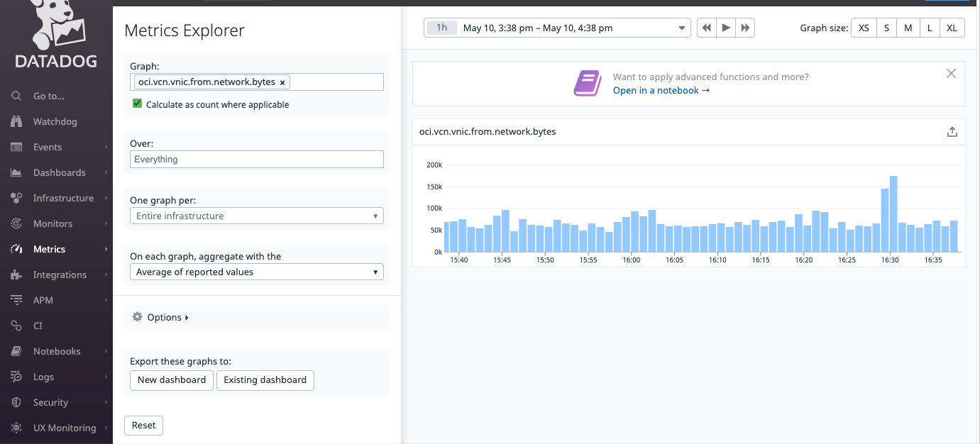Viewport: 980px width, 444px height.
Task: Open the Infrastructure sidebar icon
Action: coord(16,198)
